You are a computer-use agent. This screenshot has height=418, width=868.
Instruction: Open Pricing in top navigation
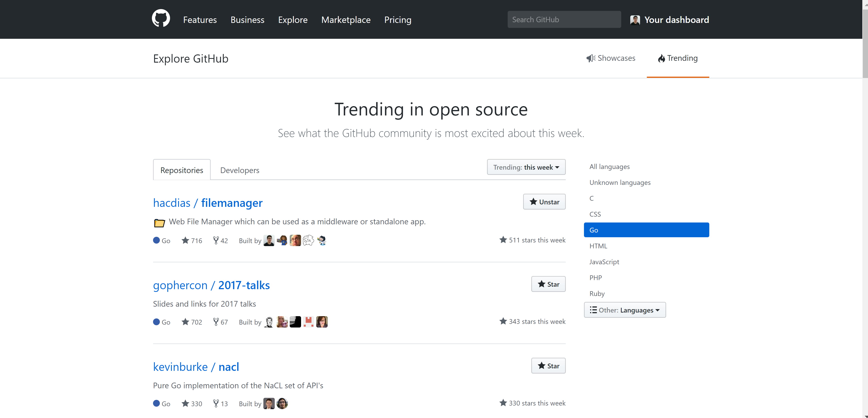pos(398,20)
